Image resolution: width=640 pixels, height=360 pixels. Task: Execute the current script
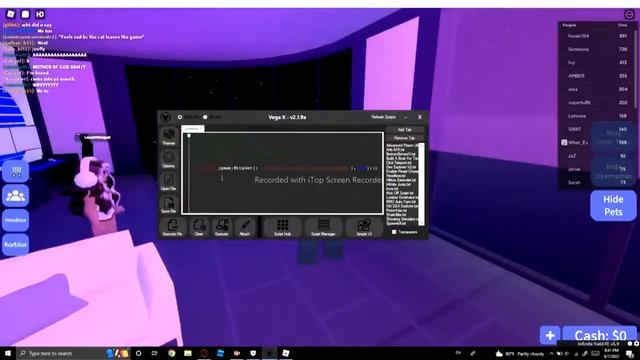222,227
